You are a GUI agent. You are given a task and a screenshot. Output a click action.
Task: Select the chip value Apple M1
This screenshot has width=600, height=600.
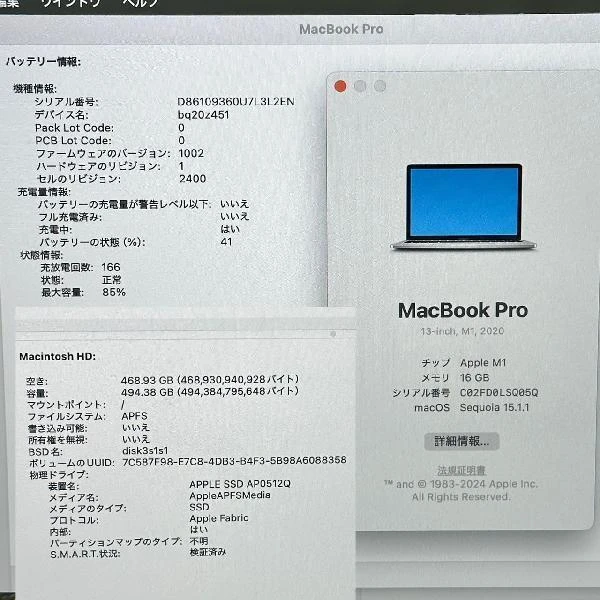483,363
